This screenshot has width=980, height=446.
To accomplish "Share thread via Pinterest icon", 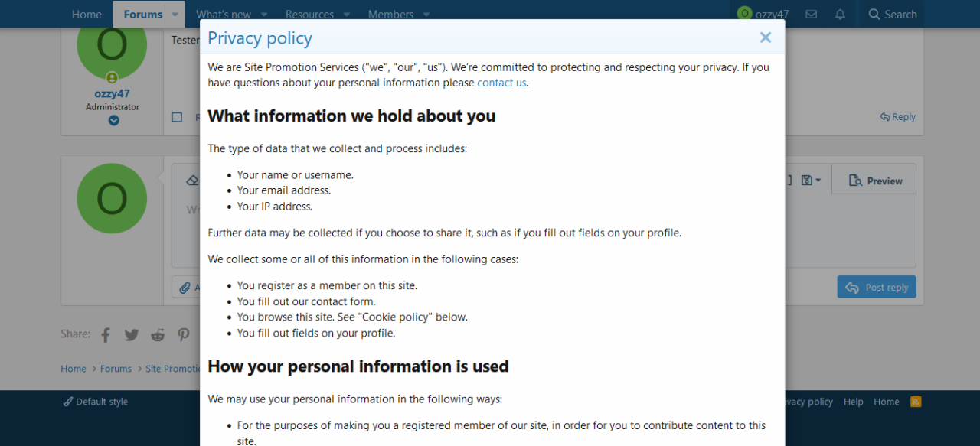I will click(184, 334).
